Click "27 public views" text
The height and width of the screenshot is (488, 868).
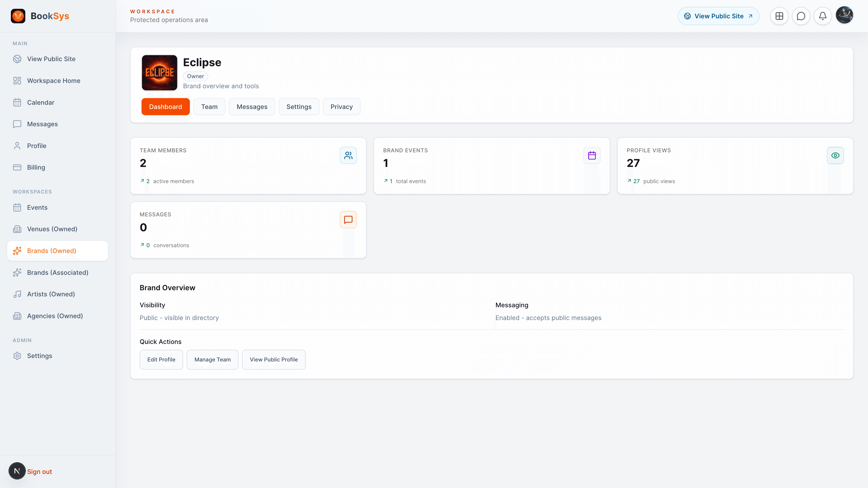654,181
